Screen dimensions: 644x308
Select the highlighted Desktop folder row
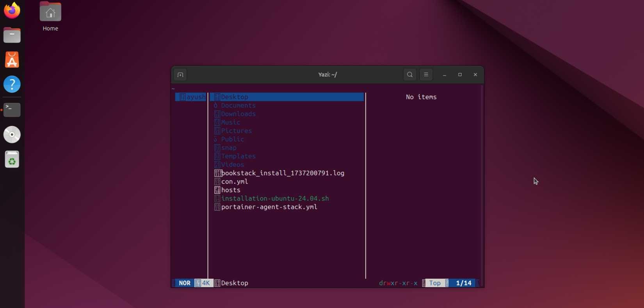pyautogui.click(x=287, y=97)
